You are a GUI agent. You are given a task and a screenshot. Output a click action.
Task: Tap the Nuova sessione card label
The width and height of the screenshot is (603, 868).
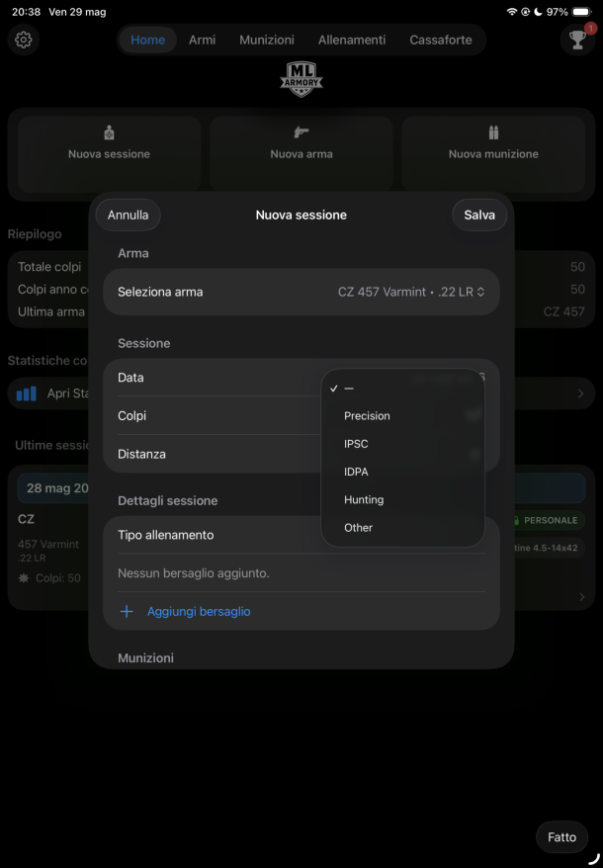point(109,154)
